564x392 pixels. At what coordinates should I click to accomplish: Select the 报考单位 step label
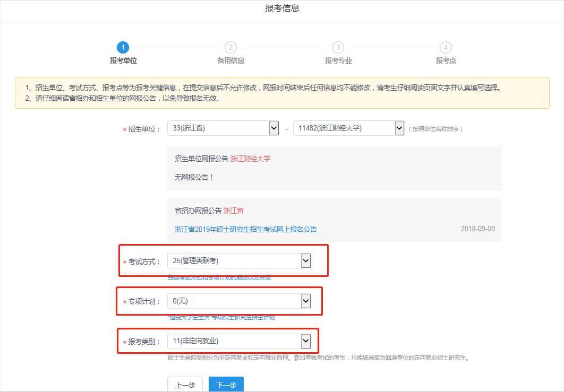(x=123, y=60)
